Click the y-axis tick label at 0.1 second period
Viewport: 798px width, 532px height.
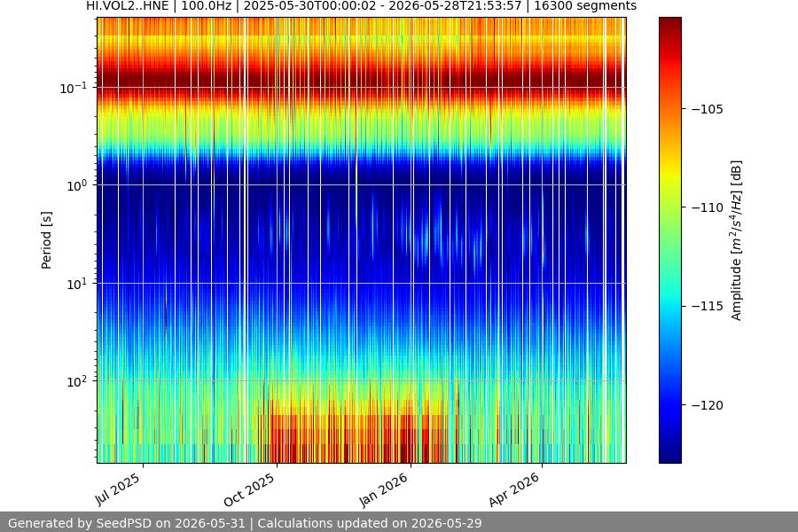click(74, 88)
